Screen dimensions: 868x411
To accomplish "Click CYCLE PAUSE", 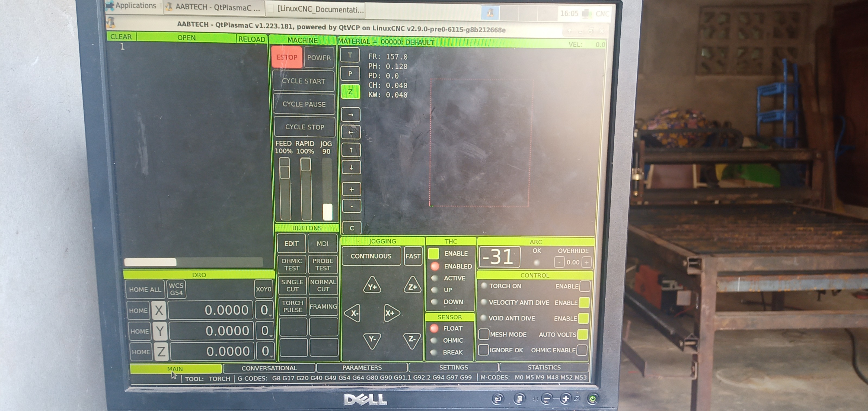I will pos(304,104).
